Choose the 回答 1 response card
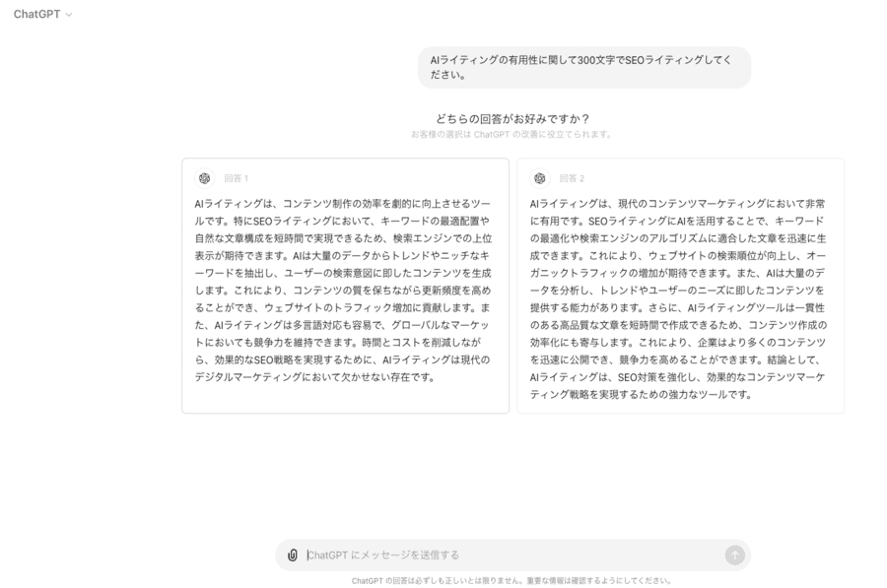The width and height of the screenshot is (887, 588). coord(345,286)
